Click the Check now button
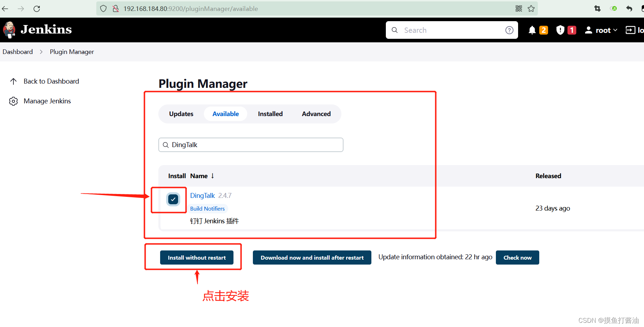The image size is (644, 327). click(517, 258)
